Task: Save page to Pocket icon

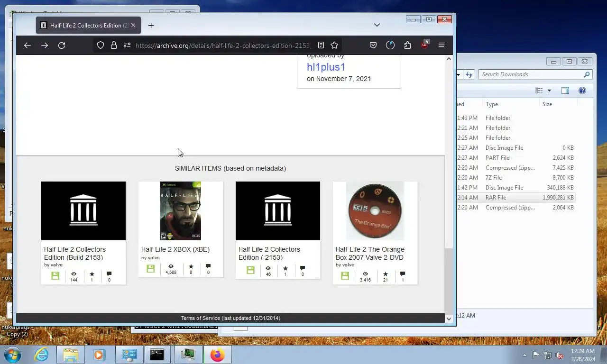Action: 373,45
